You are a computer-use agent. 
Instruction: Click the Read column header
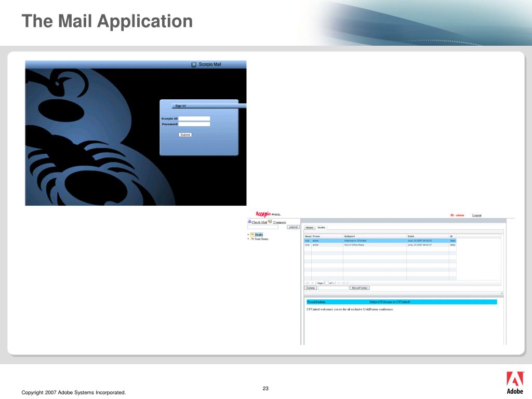click(x=308, y=236)
